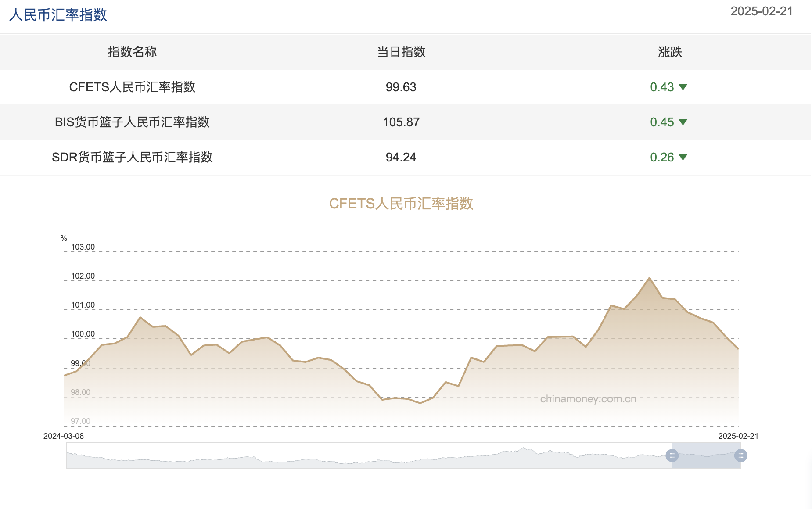Click the chart's lowest dip below 98.00

click(x=420, y=403)
